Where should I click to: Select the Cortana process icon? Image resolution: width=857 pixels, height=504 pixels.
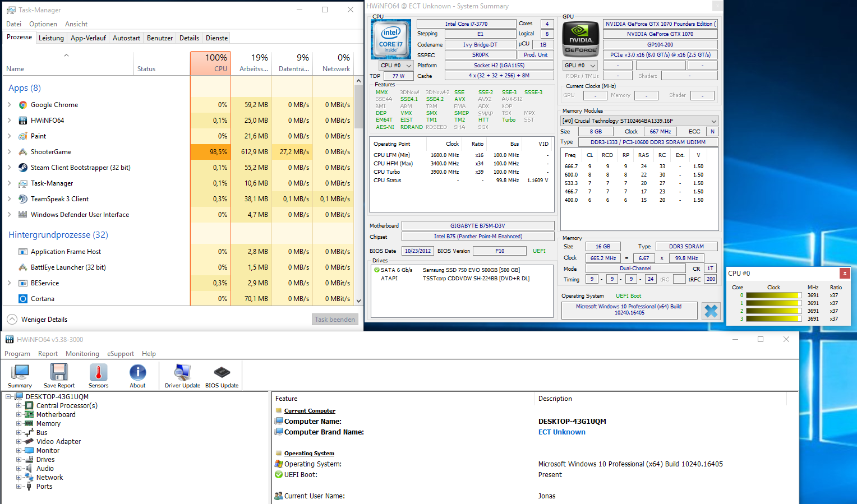[x=23, y=299]
